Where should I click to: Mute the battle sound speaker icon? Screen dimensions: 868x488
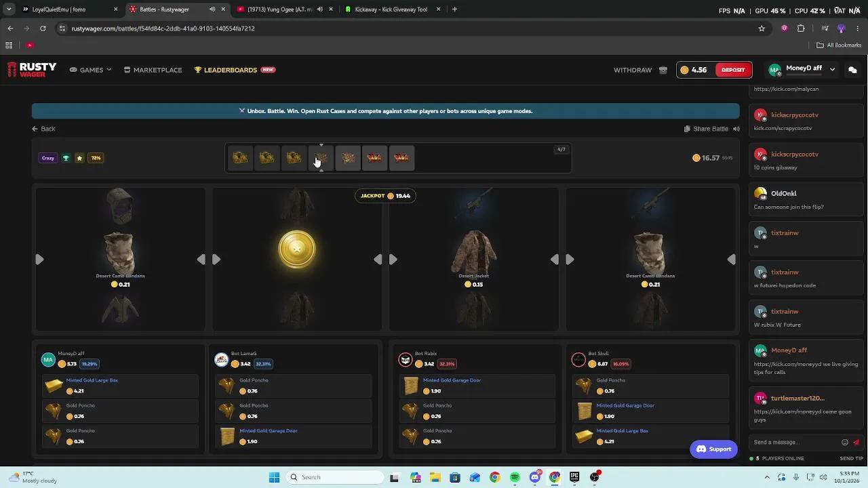[x=736, y=129]
